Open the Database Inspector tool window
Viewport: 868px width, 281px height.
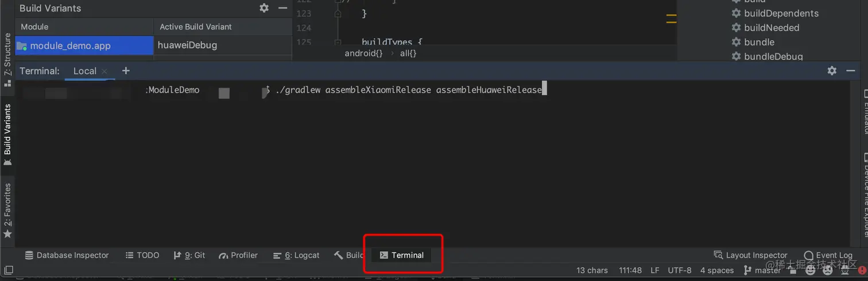[x=67, y=255]
